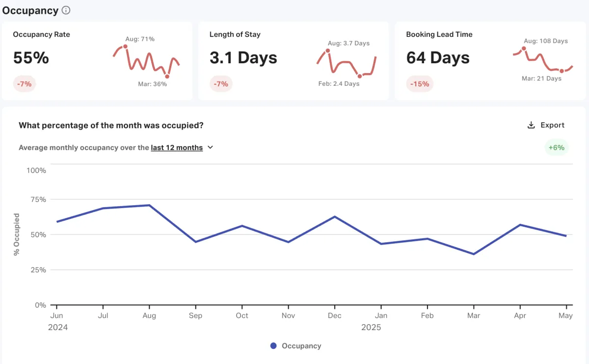Click the Aug 71% sparkline peak dot
589x364 pixels.
pos(125,47)
